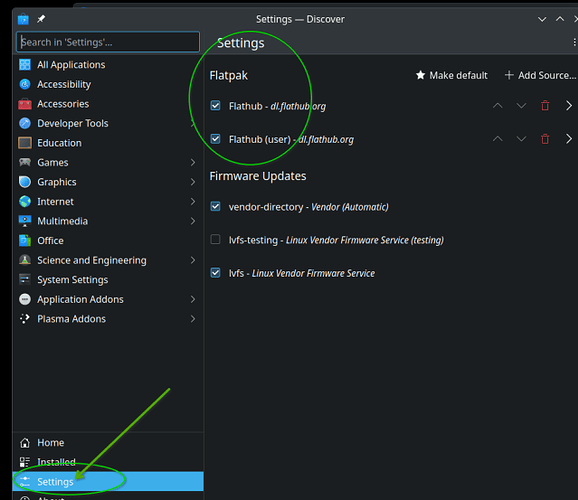Delete the Flathub source with trash icon
This screenshot has height=500, width=578.
tap(545, 106)
